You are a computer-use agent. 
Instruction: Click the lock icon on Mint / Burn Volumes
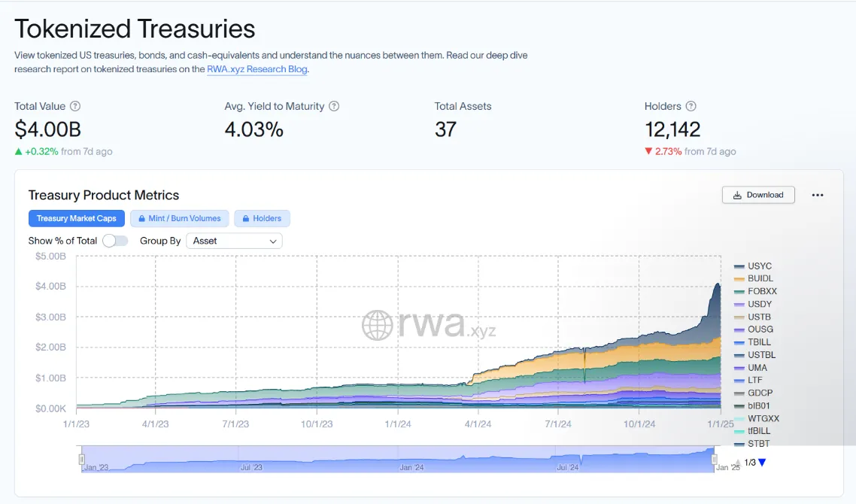click(142, 218)
